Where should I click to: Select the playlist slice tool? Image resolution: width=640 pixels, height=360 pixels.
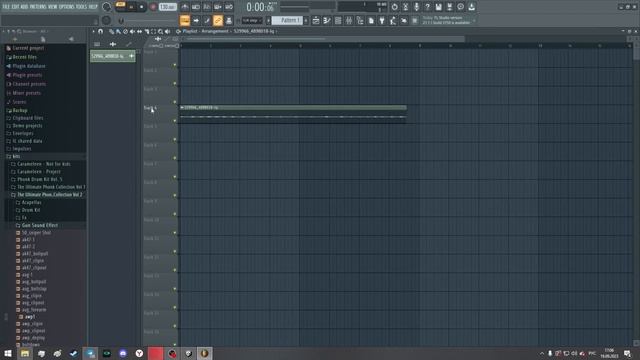(x=147, y=31)
